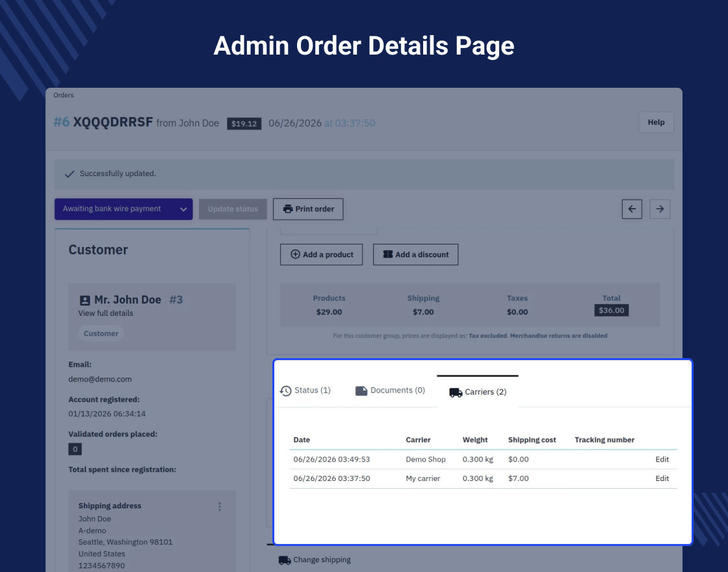Viewport: 728px width, 572px height.
Task: Open shipping address options menu
Action: (220, 506)
